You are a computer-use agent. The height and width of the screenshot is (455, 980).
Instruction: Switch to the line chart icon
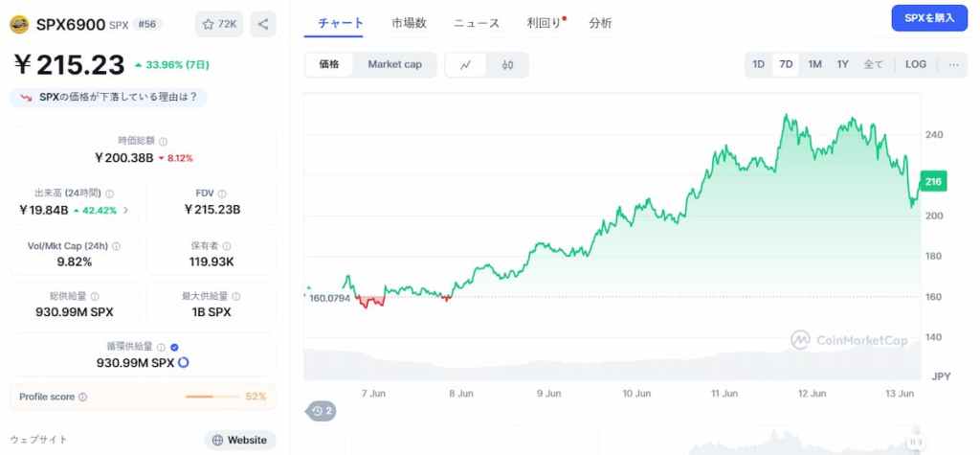tap(466, 65)
